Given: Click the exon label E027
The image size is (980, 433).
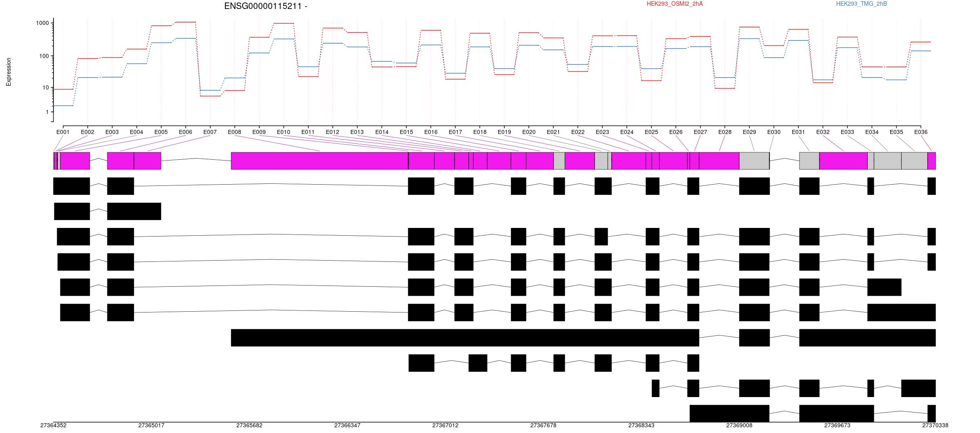Looking at the screenshot, I should [700, 132].
